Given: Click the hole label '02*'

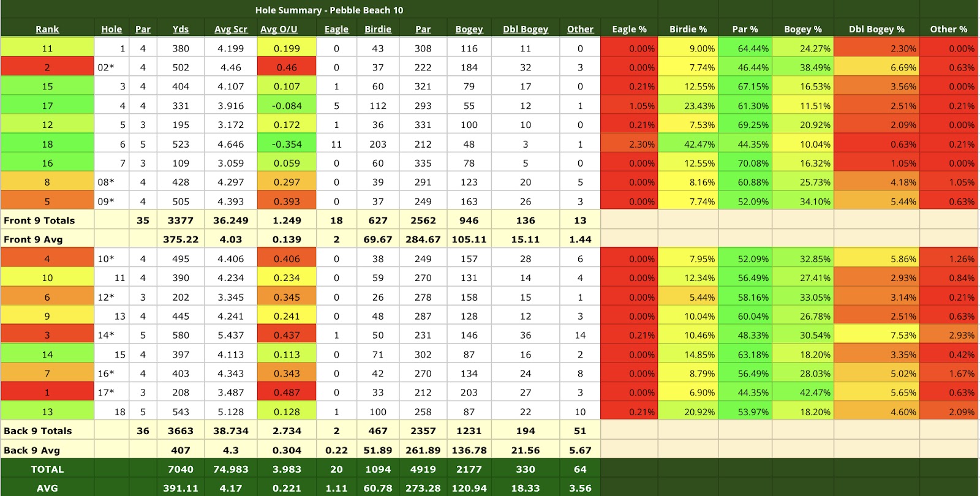Looking at the screenshot, I should (106, 67).
